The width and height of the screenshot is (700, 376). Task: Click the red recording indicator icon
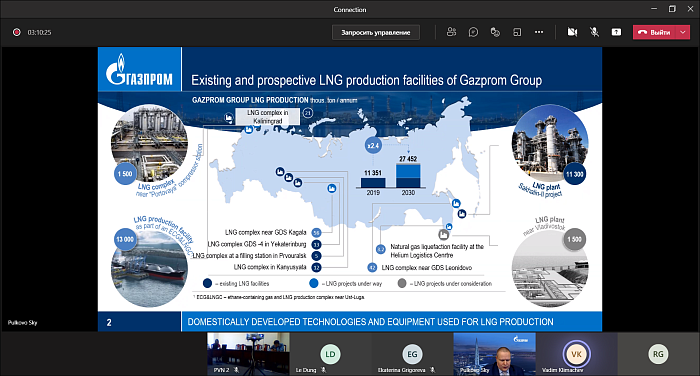coord(17,32)
